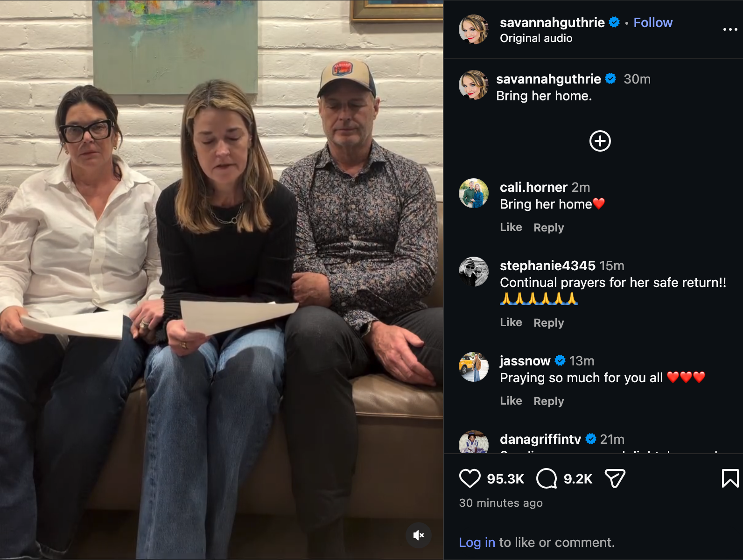This screenshot has width=743, height=560.
Task: Like the post with the heart icon
Action: 470,479
